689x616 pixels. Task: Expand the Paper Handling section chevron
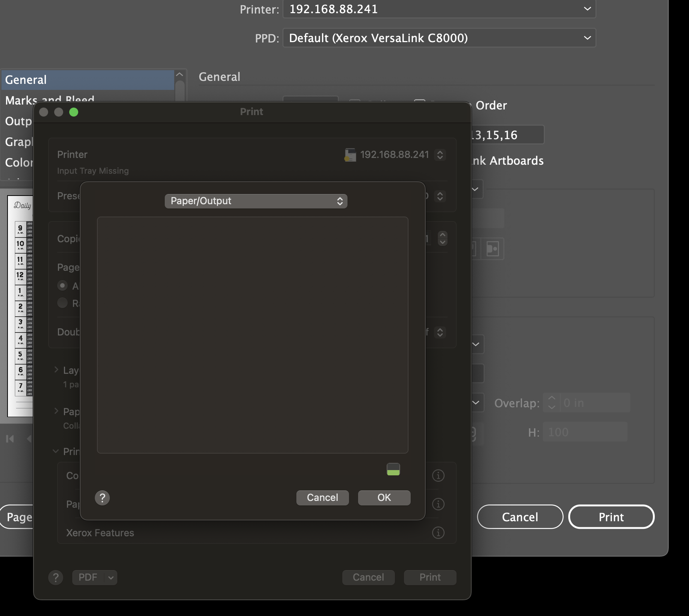pyautogui.click(x=56, y=411)
